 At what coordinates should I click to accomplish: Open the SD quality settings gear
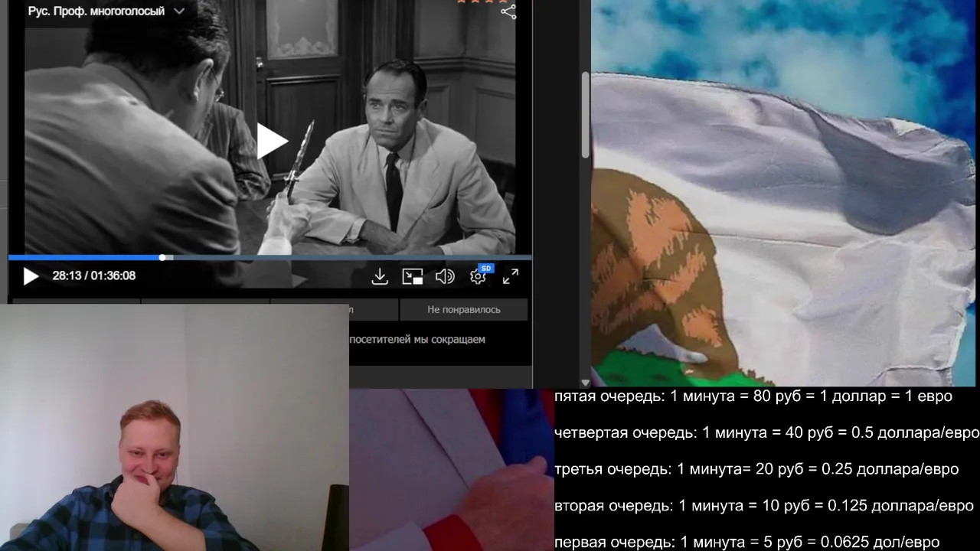[x=479, y=275]
